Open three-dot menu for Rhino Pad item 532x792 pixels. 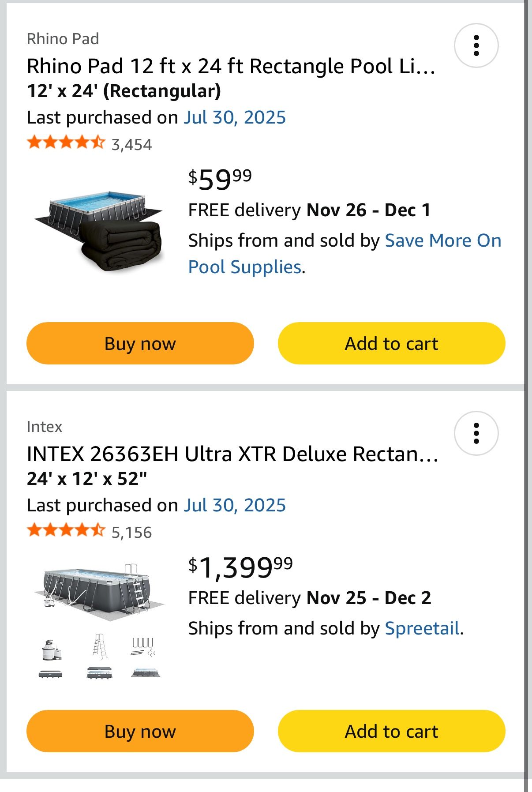tap(476, 45)
